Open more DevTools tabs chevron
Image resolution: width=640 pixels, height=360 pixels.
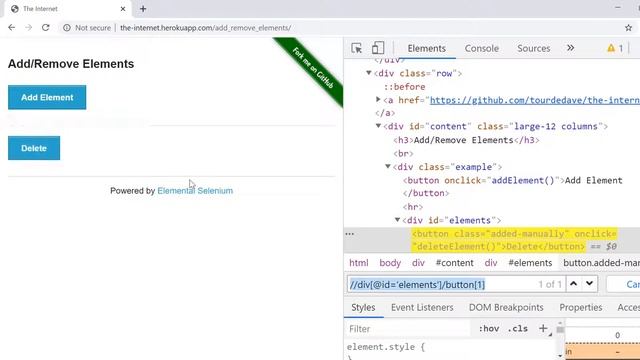click(x=570, y=48)
